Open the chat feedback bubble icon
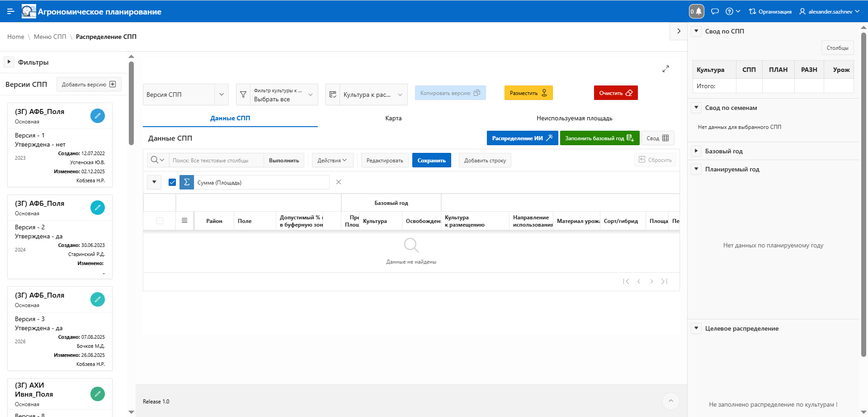The image size is (868, 417). coord(715,11)
